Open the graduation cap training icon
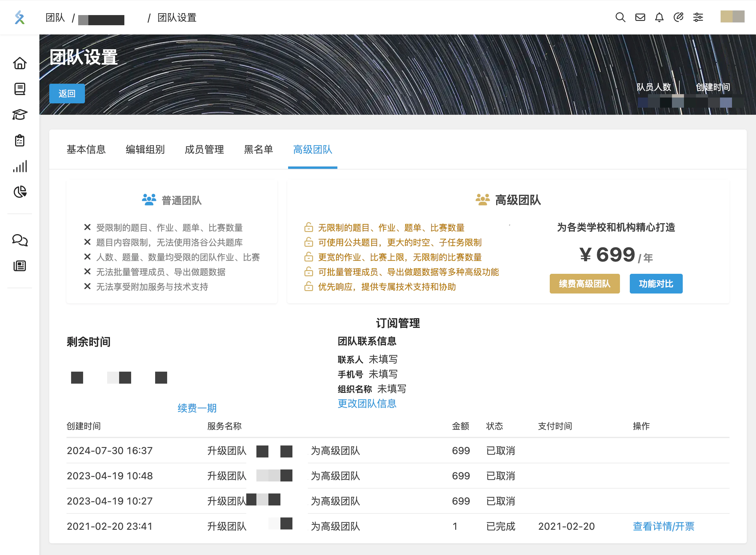The height and width of the screenshot is (555, 756). [x=20, y=114]
